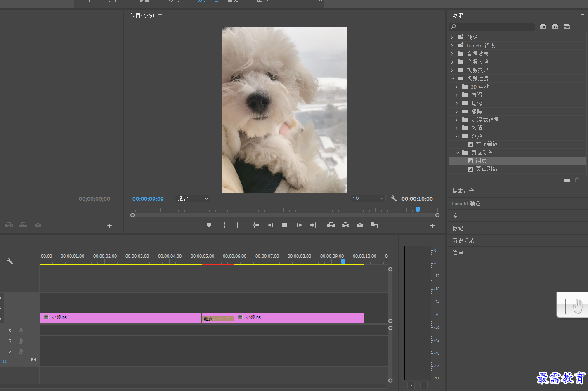Screen dimensions: 588x391
Task: Click the Extract button in Program monitor
Action: pyautogui.click(x=345, y=225)
